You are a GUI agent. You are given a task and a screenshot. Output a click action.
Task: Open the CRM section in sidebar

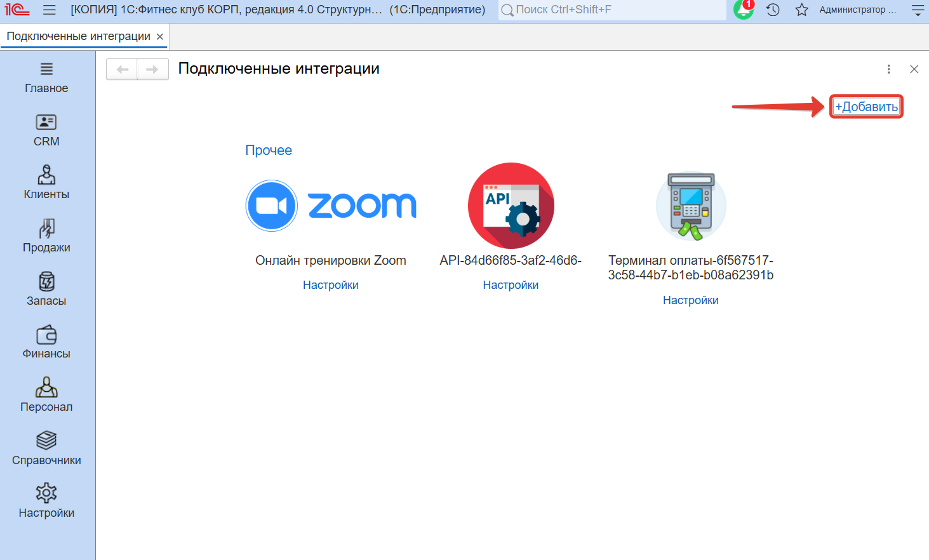click(46, 130)
